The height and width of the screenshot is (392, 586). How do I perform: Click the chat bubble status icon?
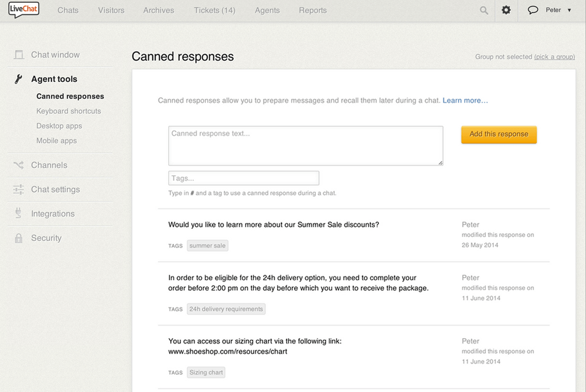pos(533,10)
